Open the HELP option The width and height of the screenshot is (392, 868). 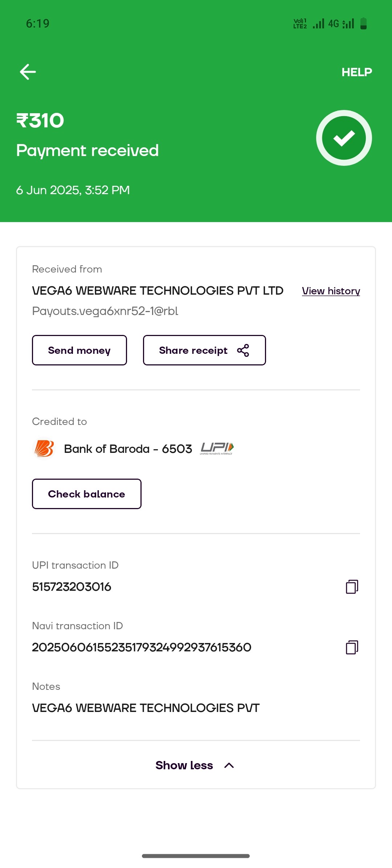pos(357,72)
